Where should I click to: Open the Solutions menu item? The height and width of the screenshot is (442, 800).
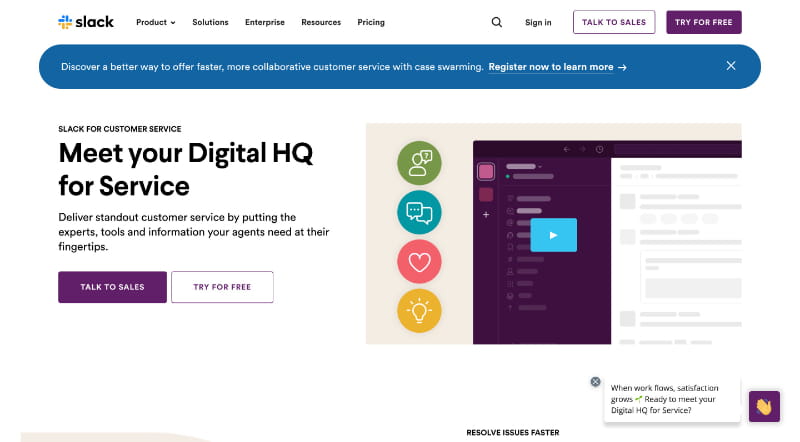[210, 22]
